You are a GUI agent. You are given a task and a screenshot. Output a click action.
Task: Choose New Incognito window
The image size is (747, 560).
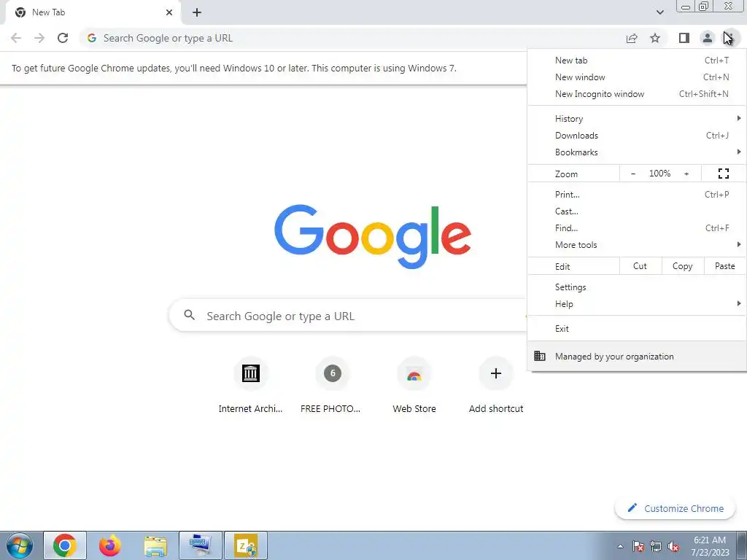pyautogui.click(x=637, y=94)
